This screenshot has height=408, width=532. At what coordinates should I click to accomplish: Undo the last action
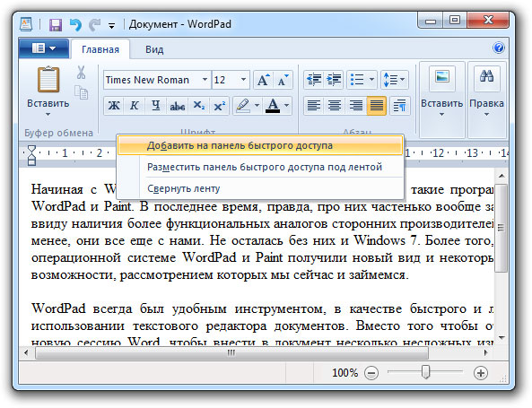pyautogui.click(x=75, y=25)
